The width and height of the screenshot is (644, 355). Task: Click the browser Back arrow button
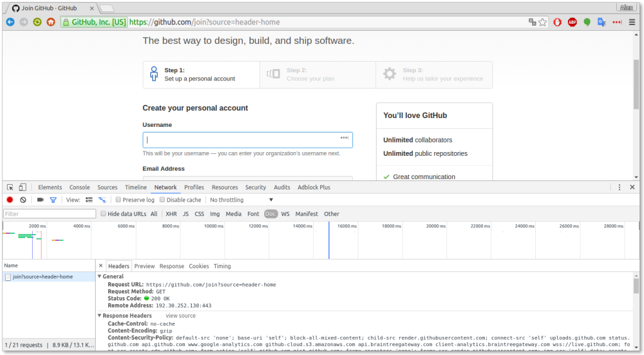click(10, 22)
